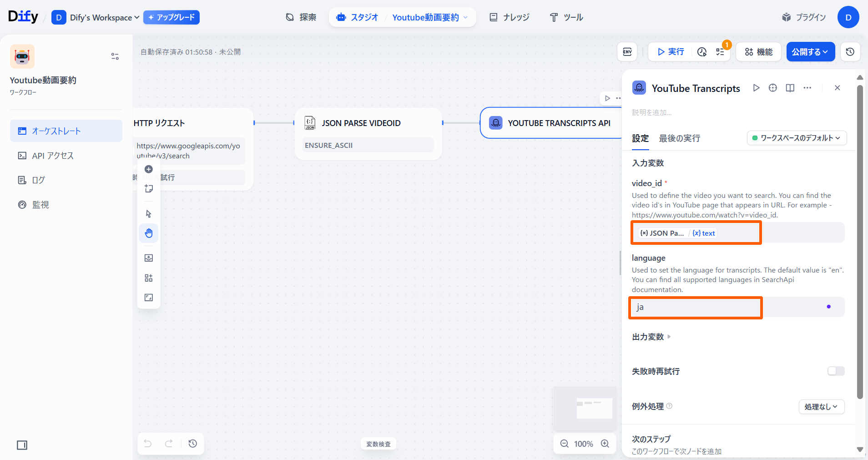
Task: Select the pointer mode tool
Action: (149, 214)
